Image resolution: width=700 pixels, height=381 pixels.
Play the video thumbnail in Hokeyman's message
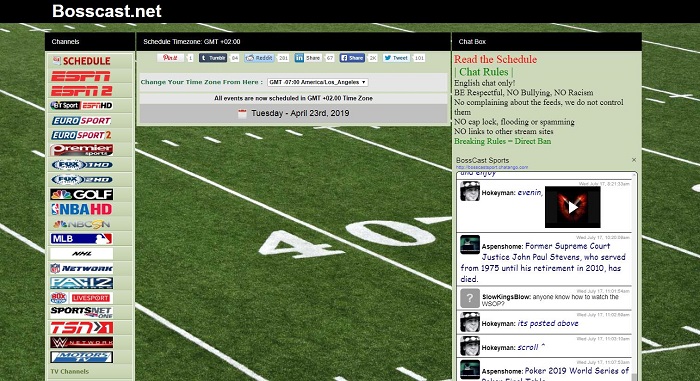click(x=573, y=207)
